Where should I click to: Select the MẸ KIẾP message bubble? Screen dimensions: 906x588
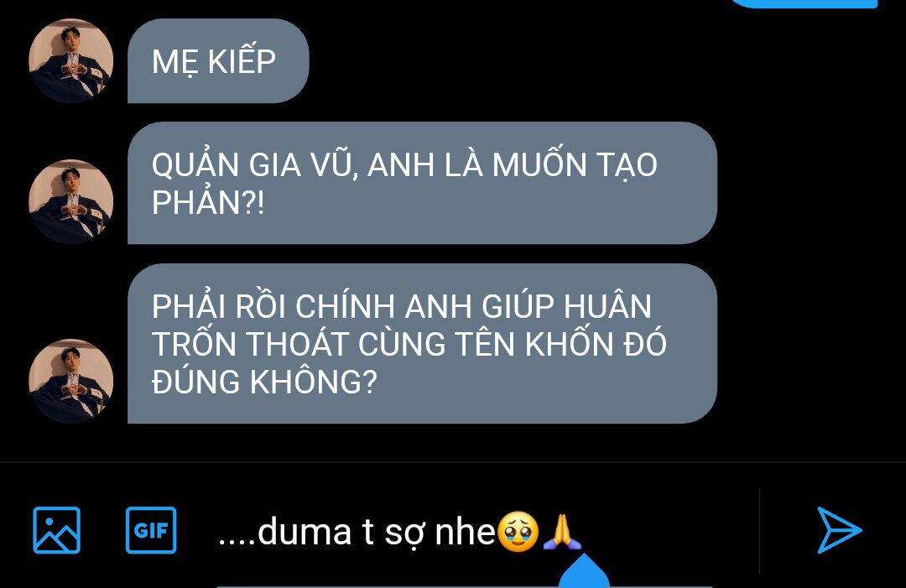coord(218,60)
